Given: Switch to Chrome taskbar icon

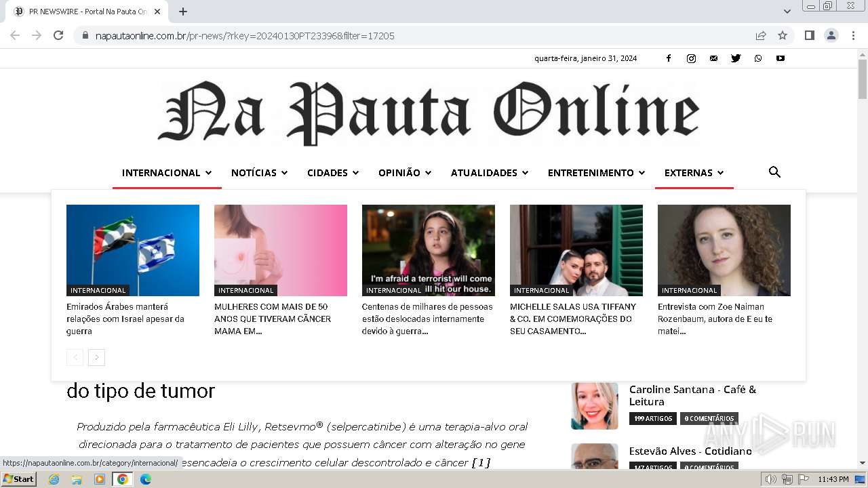Looking at the screenshot, I should (123, 479).
